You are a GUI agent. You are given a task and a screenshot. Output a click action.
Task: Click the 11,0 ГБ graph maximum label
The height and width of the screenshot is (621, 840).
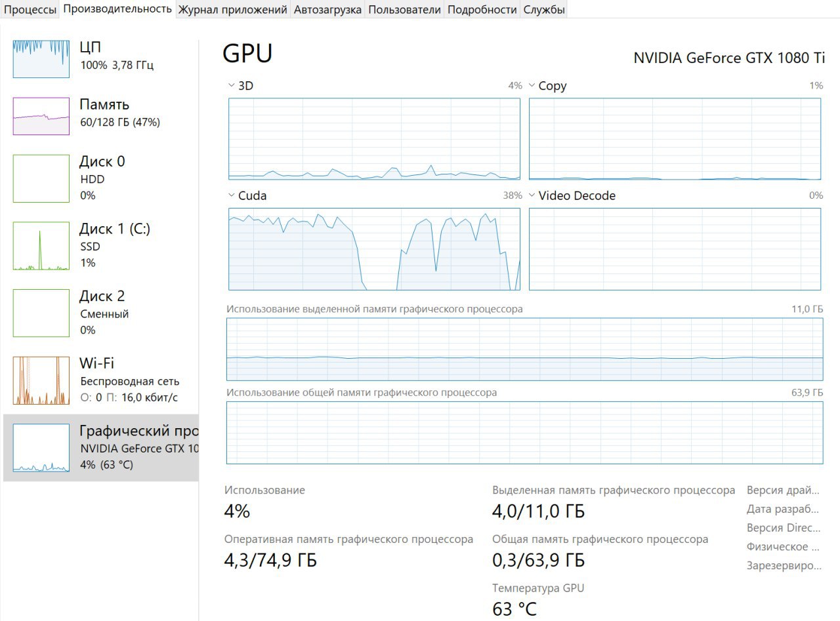pos(807,309)
